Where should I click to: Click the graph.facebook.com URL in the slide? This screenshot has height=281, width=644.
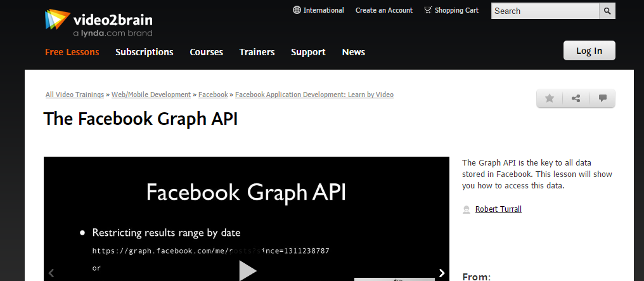[x=210, y=251]
